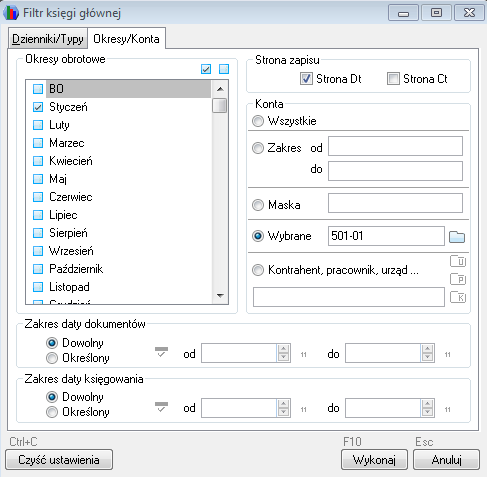Select the Maska accounts option
The width and height of the screenshot is (487, 477).
pyautogui.click(x=258, y=205)
